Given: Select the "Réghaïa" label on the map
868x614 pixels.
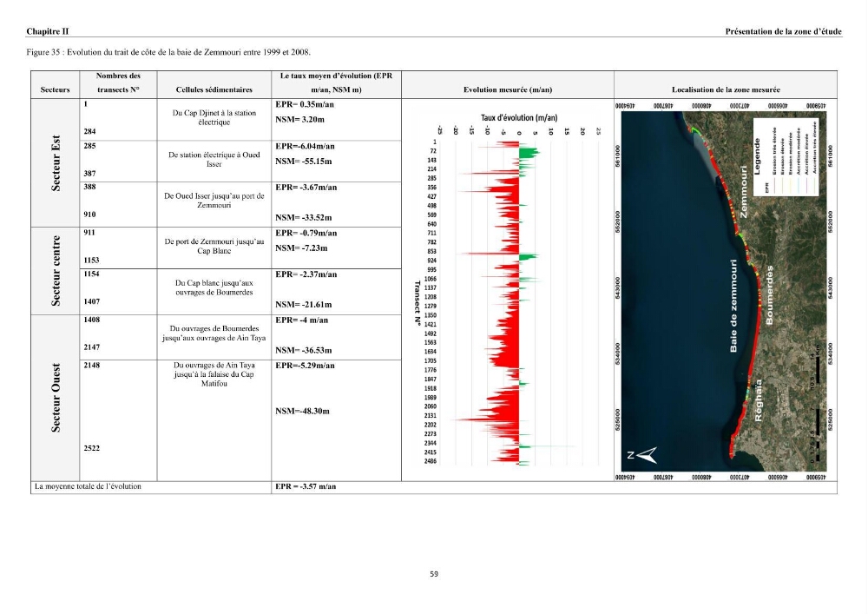Looking at the screenshot, I should [758, 400].
